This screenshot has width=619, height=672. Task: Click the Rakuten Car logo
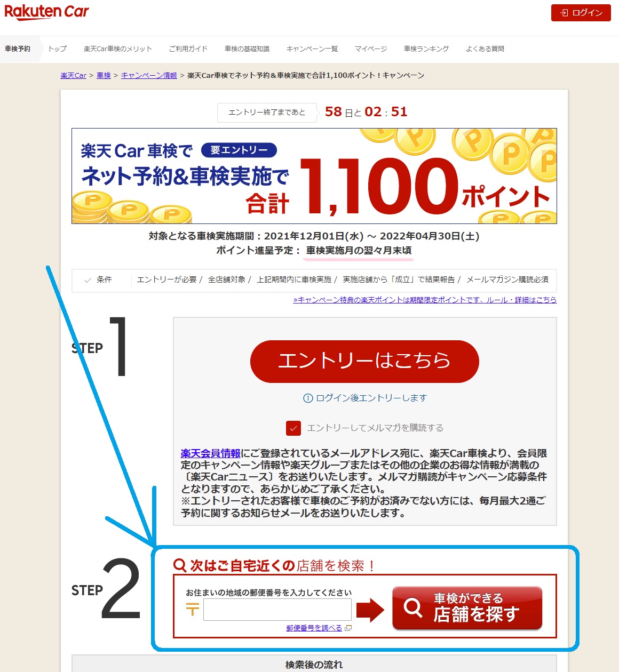[46, 12]
